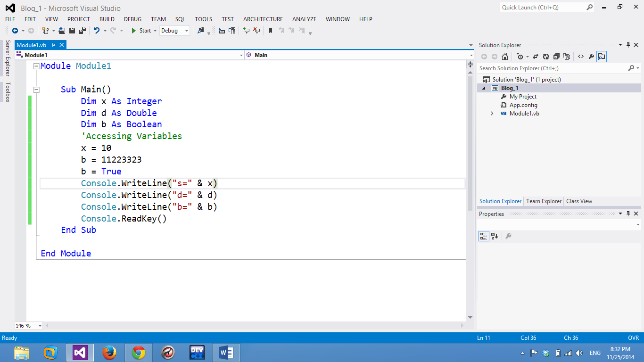
Task: Select the Class View tab
Action: tap(579, 201)
